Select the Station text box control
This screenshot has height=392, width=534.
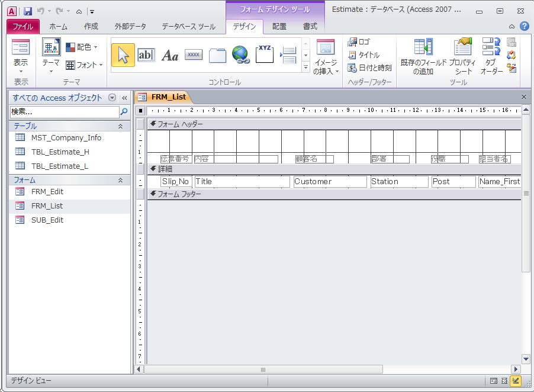(400, 182)
